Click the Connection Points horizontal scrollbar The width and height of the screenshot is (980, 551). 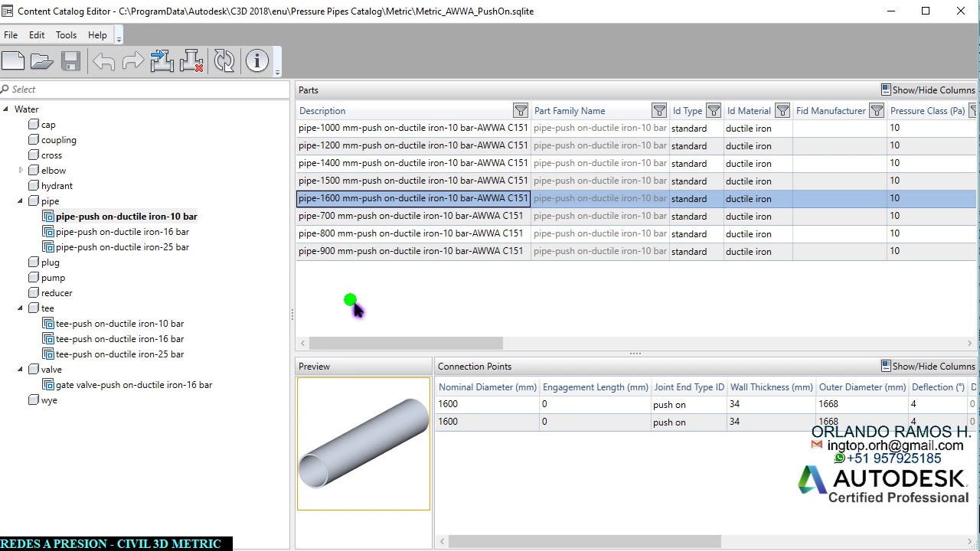[585, 543]
